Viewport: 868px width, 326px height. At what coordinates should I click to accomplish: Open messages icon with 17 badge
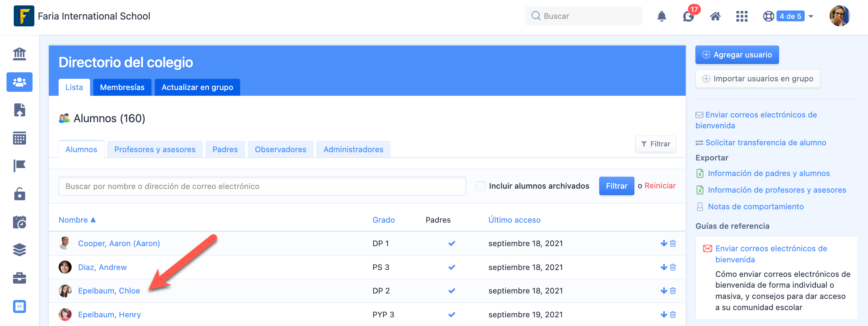(x=689, y=16)
